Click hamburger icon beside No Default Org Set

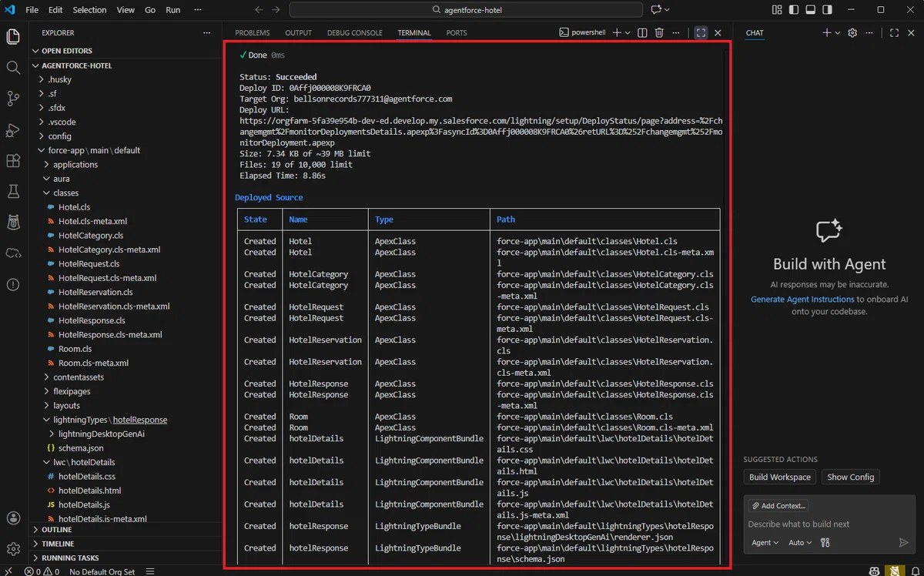tap(150, 571)
